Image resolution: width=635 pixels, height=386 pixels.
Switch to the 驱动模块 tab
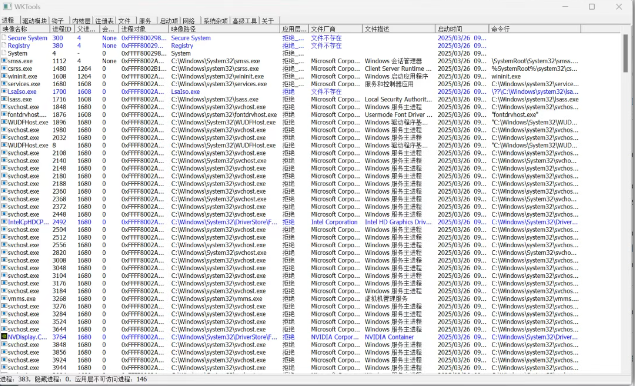point(34,21)
